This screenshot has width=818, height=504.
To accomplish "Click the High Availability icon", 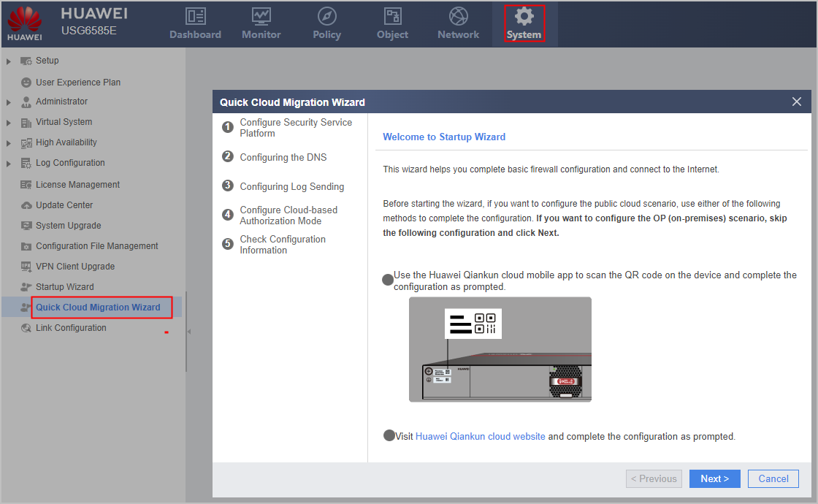I will 26,143.
